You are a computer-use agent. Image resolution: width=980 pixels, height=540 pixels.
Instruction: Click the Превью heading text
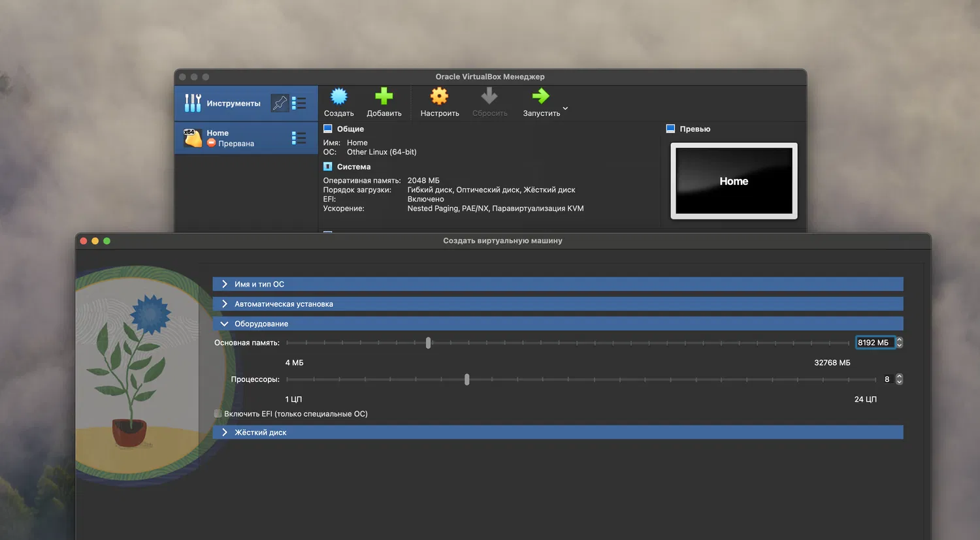694,129
